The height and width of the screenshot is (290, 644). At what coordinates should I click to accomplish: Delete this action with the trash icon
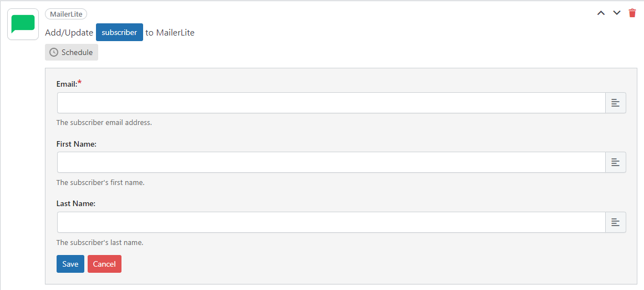click(x=632, y=13)
